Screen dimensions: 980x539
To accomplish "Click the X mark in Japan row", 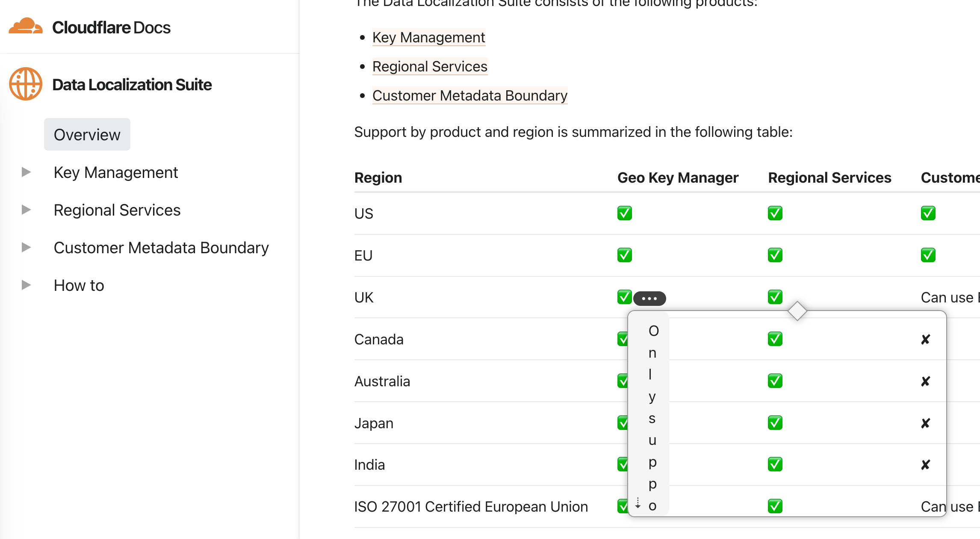I will click(x=925, y=423).
